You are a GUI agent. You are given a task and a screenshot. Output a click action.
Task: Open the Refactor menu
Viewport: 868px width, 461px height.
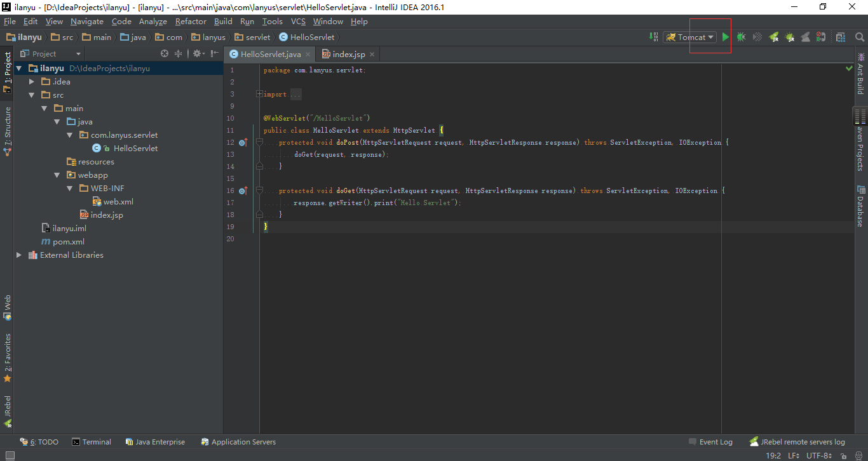click(x=191, y=21)
